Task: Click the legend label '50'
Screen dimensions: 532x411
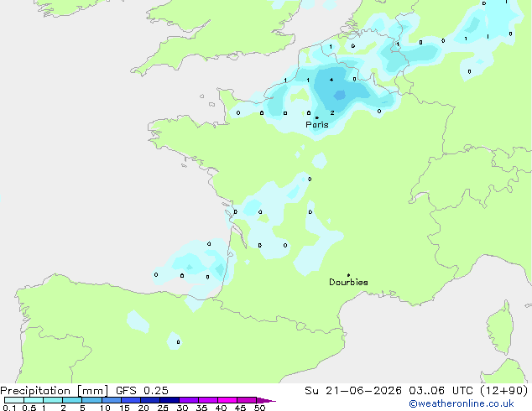Action: (x=259, y=408)
